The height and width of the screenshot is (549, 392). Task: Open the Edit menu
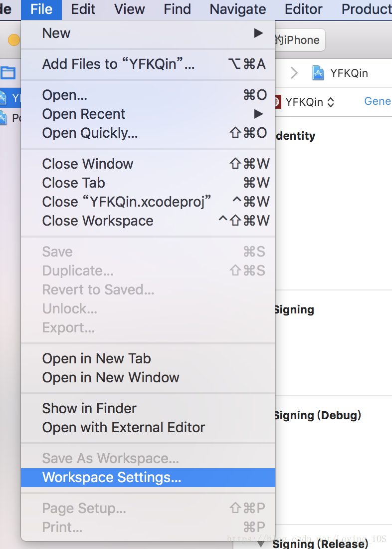point(83,9)
